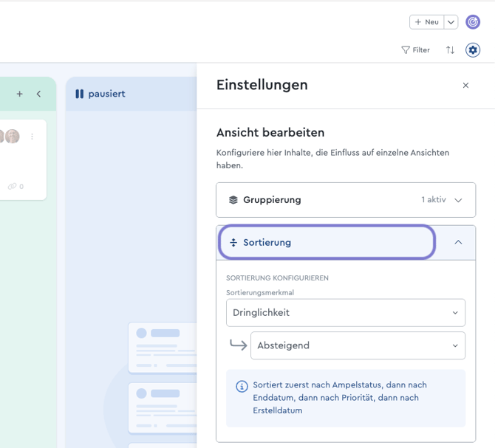Screen dimensions: 495x448
Task: Expand the Gruppierung section
Action: pyautogui.click(x=346, y=200)
